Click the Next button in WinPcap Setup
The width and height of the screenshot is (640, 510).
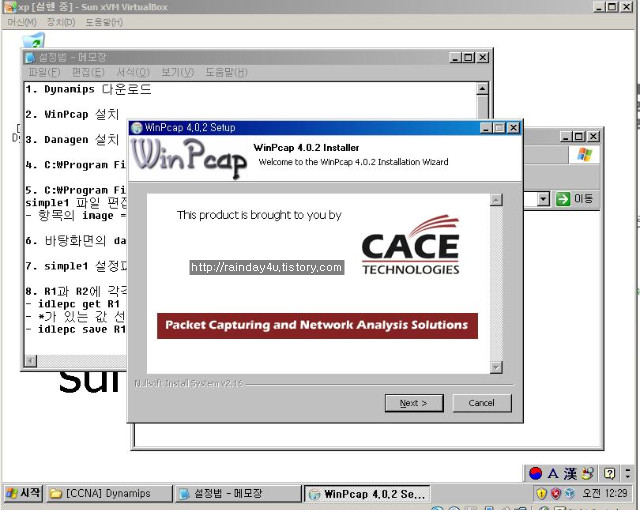point(414,403)
